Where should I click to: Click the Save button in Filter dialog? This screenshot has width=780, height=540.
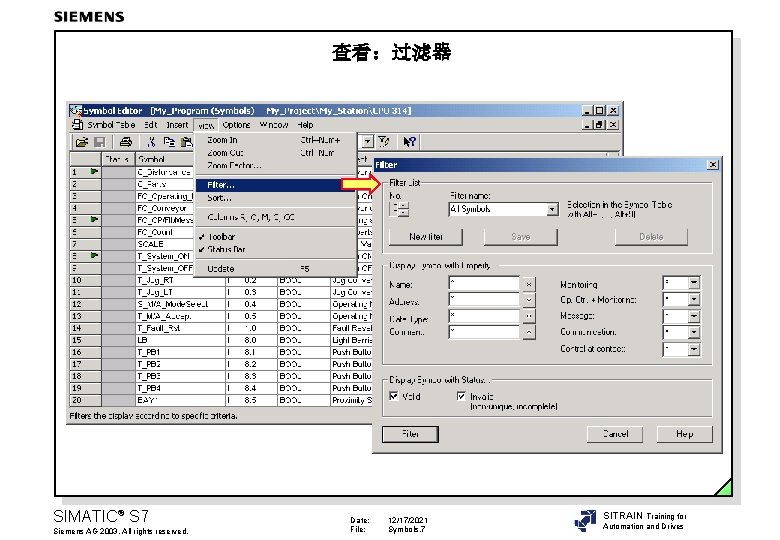pos(520,237)
